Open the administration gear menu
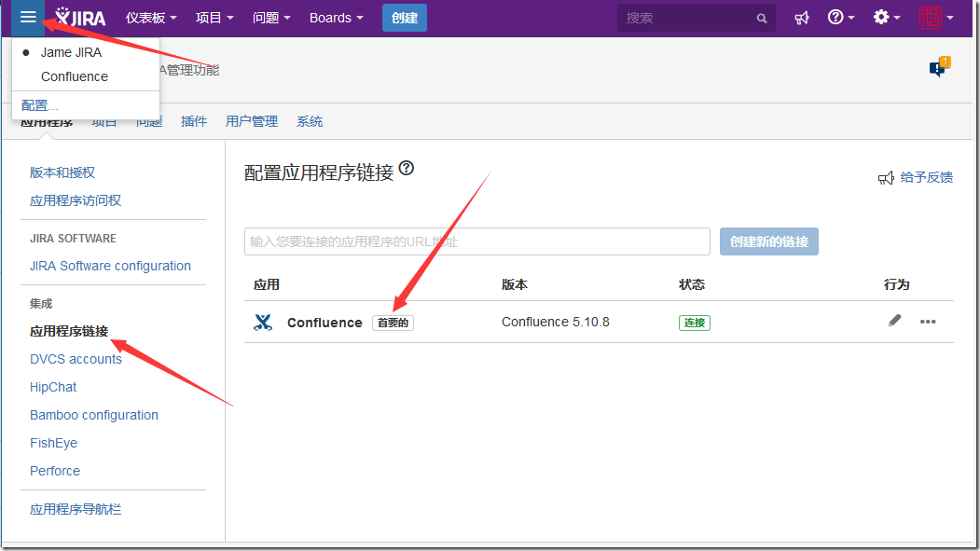Viewport: 980px width, 551px height. point(886,18)
